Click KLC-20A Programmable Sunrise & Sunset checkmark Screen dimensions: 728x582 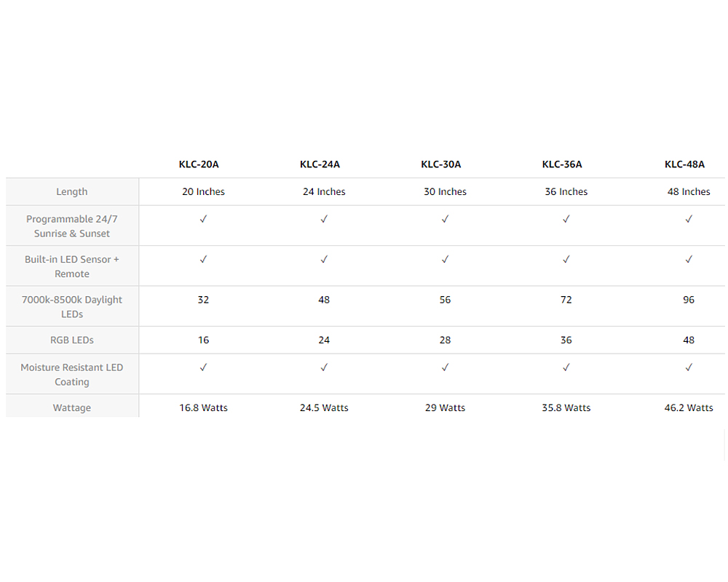pyautogui.click(x=203, y=219)
